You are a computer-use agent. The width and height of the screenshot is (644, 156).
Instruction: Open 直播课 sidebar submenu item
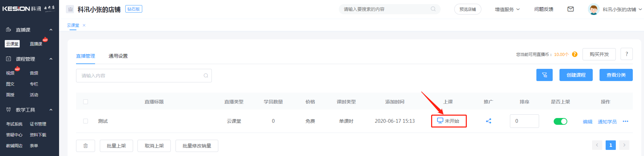coord(36,44)
